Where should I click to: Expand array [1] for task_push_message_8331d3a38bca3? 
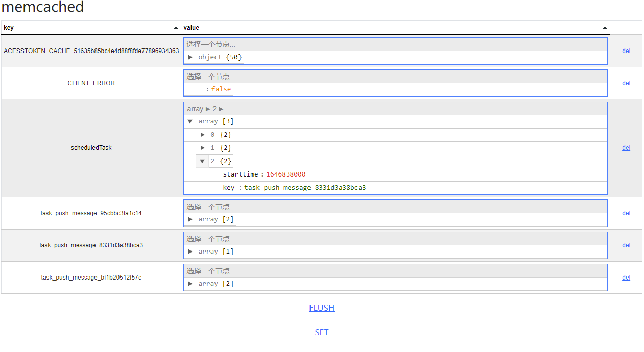point(190,252)
